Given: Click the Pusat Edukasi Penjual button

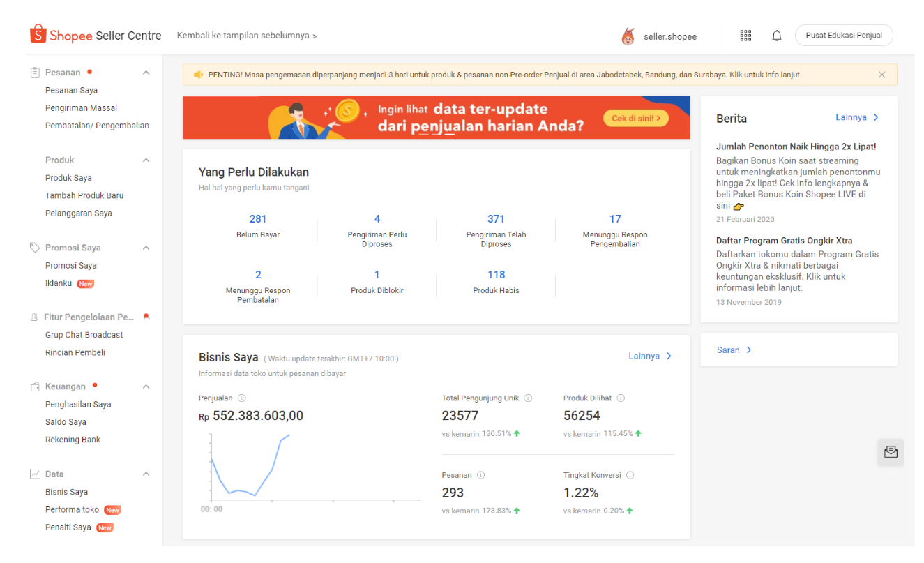Looking at the screenshot, I should (844, 35).
